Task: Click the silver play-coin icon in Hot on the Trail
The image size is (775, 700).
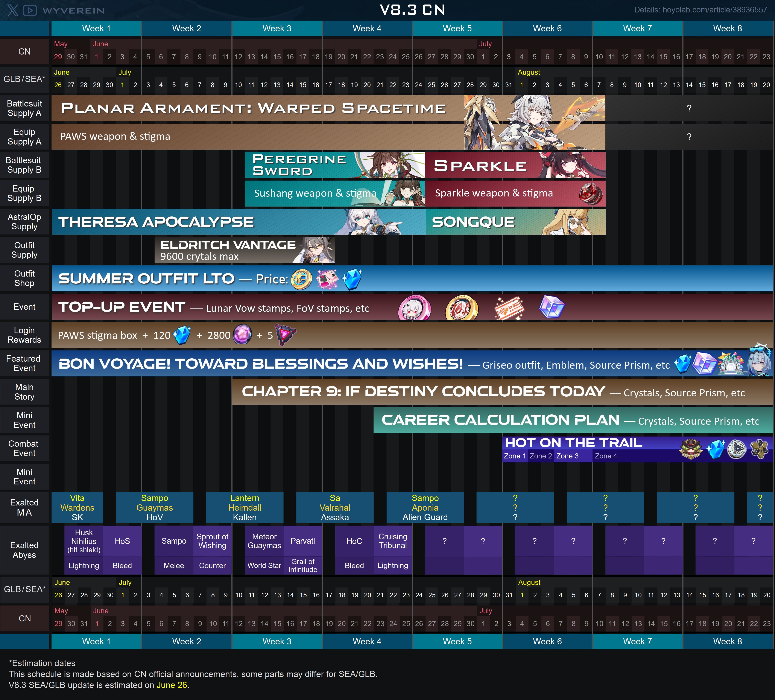Action: tap(737, 449)
